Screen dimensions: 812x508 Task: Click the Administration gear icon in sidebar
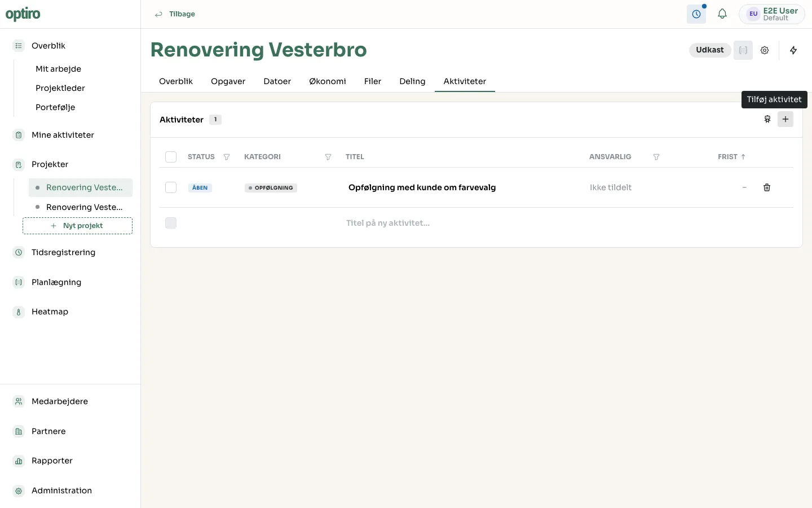(x=19, y=491)
